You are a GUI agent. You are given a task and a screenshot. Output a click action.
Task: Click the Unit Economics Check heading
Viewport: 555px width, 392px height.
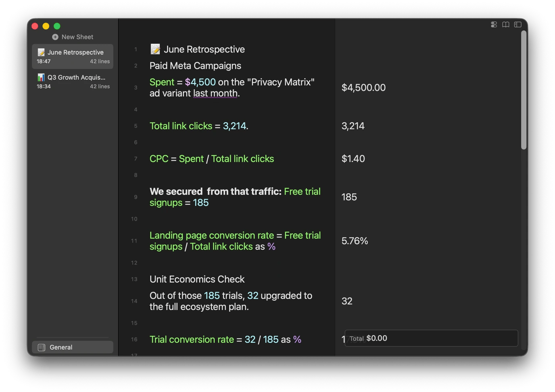pyautogui.click(x=197, y=279)
